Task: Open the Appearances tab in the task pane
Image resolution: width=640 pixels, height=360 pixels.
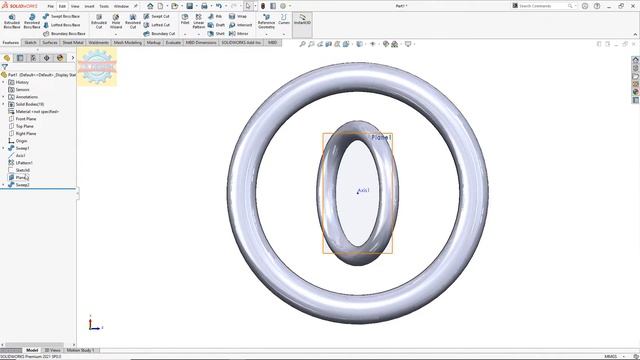Action: pos(636,92)
